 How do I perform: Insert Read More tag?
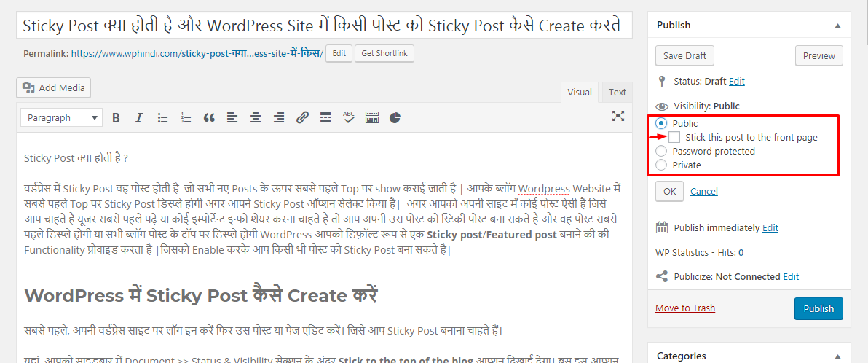[x=325, y=117]
